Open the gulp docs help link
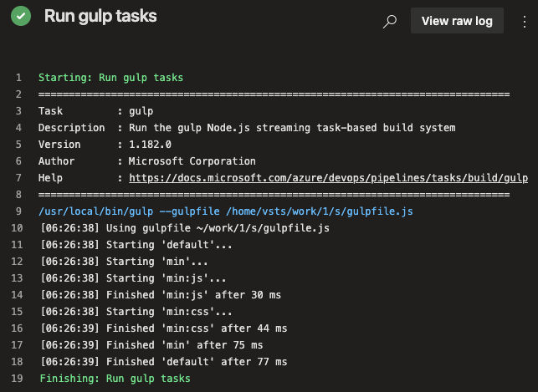 click(x=328, y=178)
